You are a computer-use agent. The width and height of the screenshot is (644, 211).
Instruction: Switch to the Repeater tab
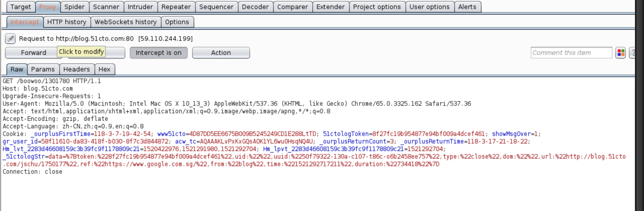click(x=176, y=7)
